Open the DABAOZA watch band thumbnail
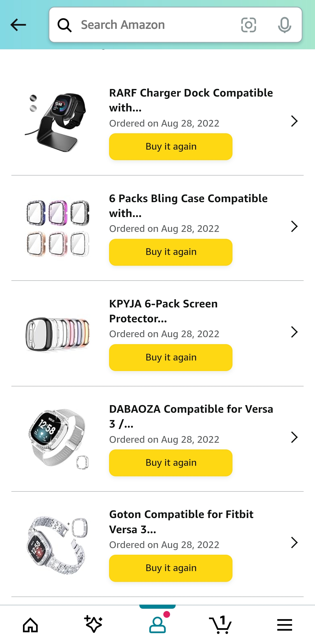Viewport: 315px width, 644px height. pos(58,439)
